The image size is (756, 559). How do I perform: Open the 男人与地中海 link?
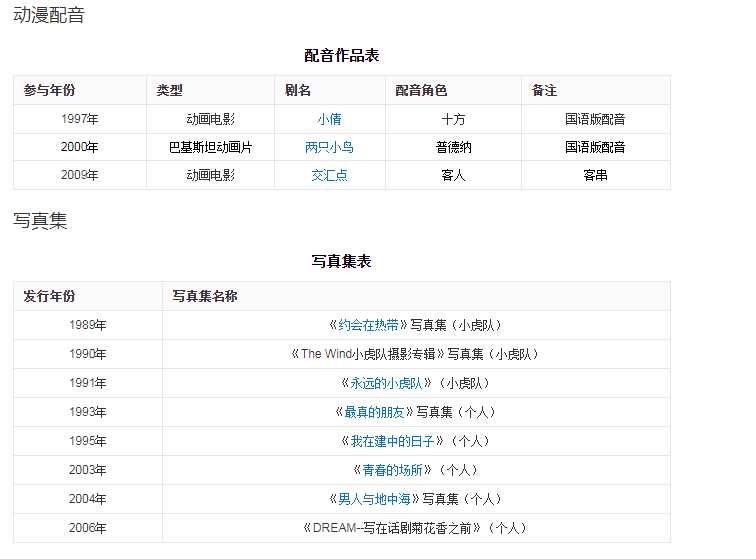click(x=374, y=499)
